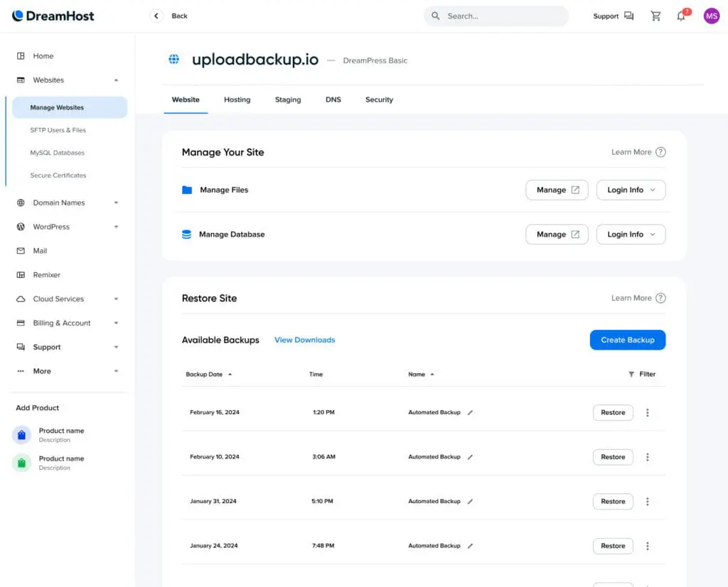The image size is (728, 587).
Task: Restore the February 16, 2024 backup
Action: tap(613, 412)
